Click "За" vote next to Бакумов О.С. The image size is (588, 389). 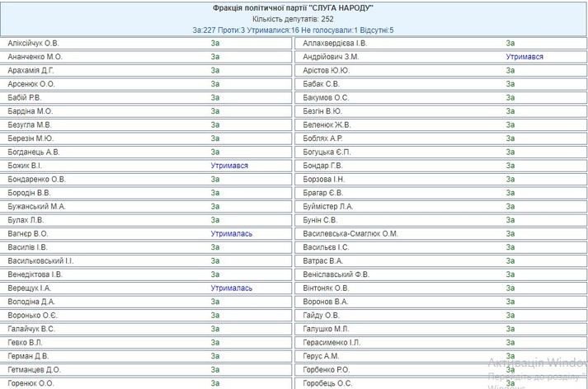pos(510,98)
